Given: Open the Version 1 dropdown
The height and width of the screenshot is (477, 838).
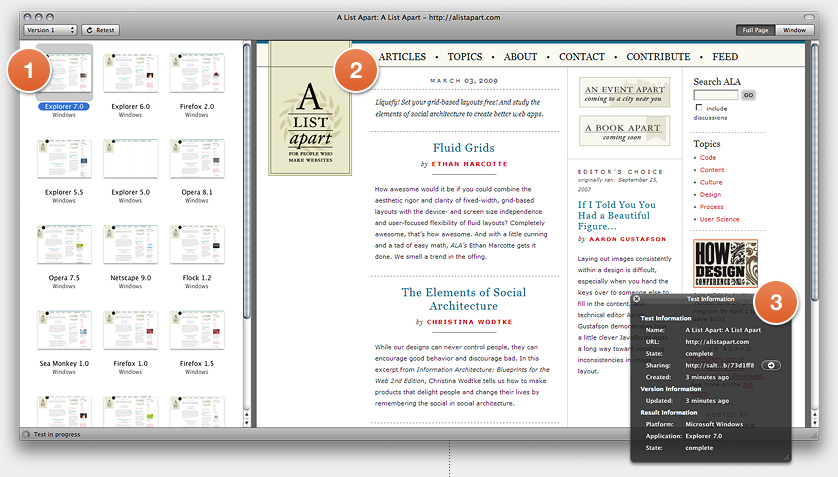Looking at the screenshot, I should pyautogui.click(x=50, y=30).
